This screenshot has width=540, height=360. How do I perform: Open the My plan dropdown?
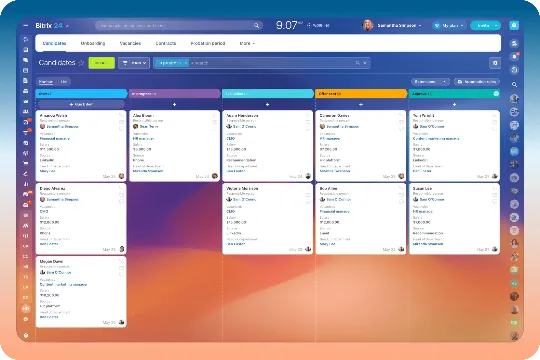pos(449,25)
